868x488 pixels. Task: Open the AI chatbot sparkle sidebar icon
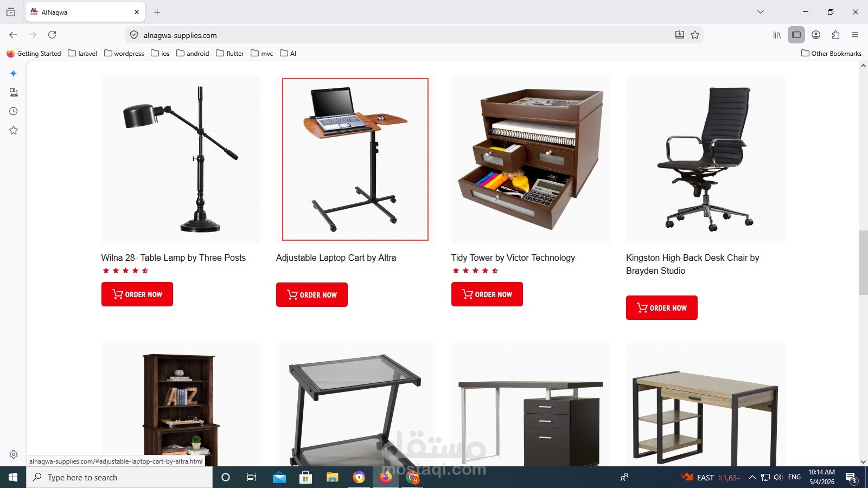click(x=14, y=73)
